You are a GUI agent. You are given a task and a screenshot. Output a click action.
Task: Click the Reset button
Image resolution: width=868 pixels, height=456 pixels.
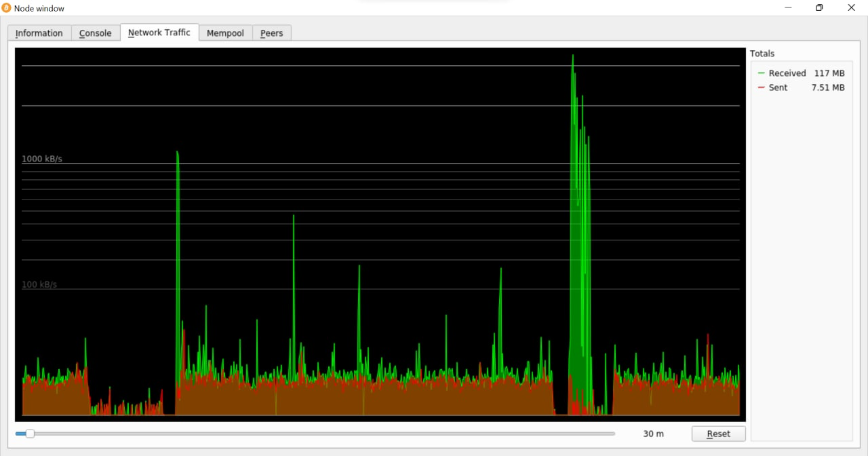pos(719,434)
